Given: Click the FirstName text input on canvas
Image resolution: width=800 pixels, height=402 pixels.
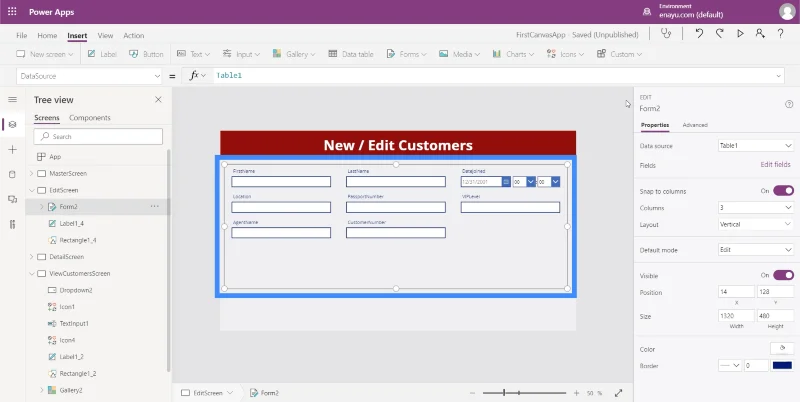Looking at the screenshot, I should (281, 182).
